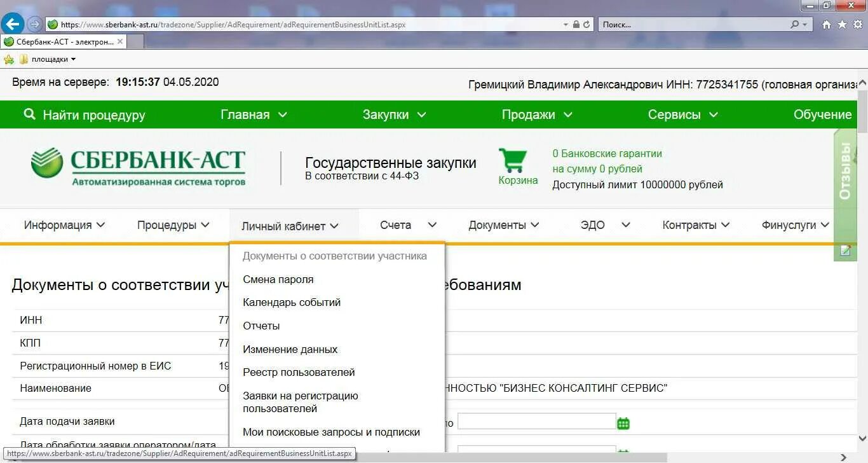The image size is (868, 463).
Task: Click 0 Банковские гарантии link
Action: click(x=607, y=153)
